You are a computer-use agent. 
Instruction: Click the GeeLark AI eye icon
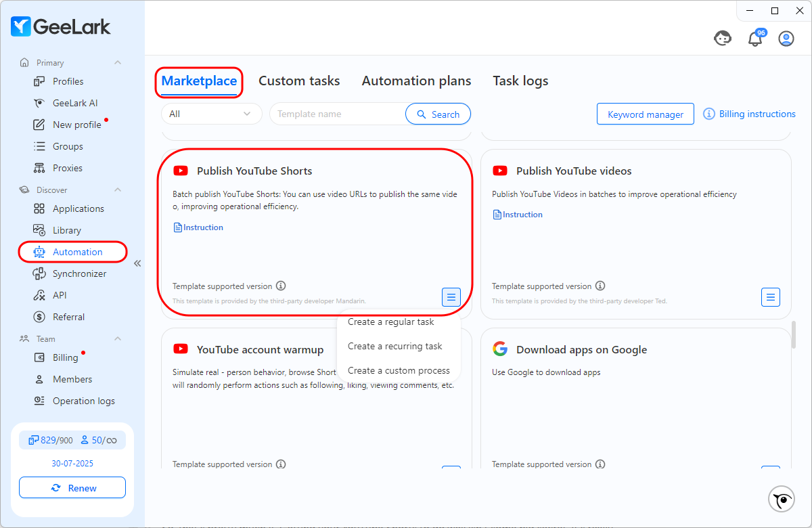pos(39,103)
